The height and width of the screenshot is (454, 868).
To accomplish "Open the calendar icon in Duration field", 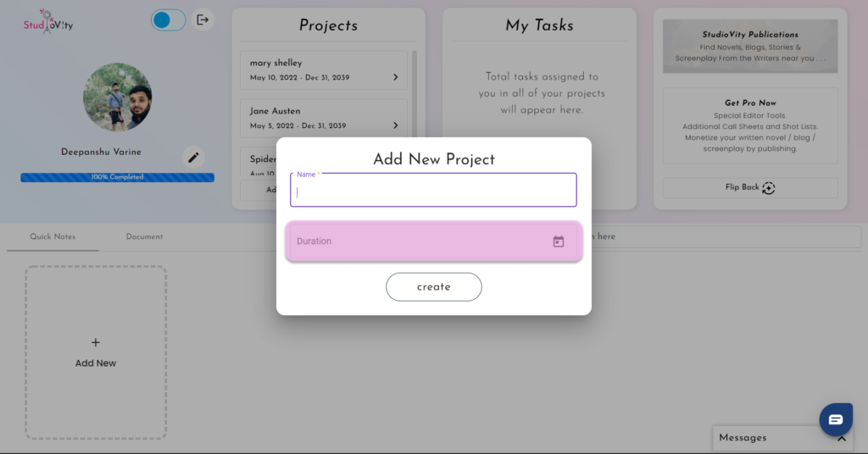I will (x=558, y=241).
